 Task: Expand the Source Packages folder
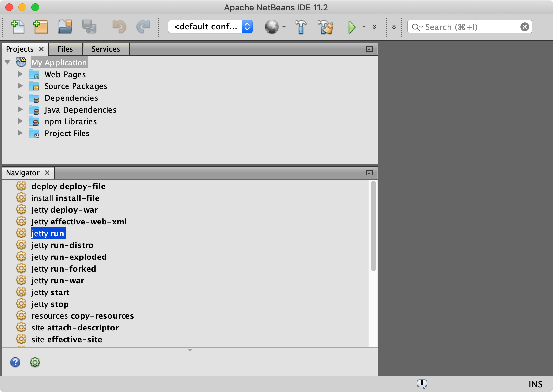20,86
